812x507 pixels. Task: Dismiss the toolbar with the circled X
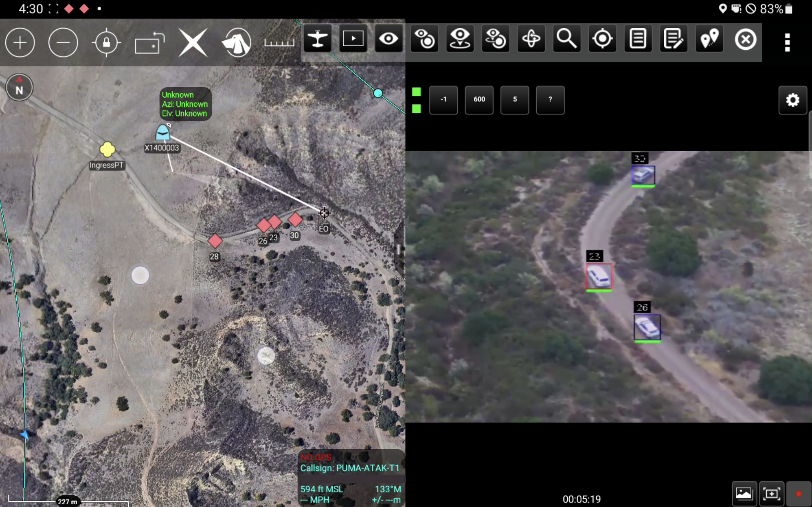[745, 40]
